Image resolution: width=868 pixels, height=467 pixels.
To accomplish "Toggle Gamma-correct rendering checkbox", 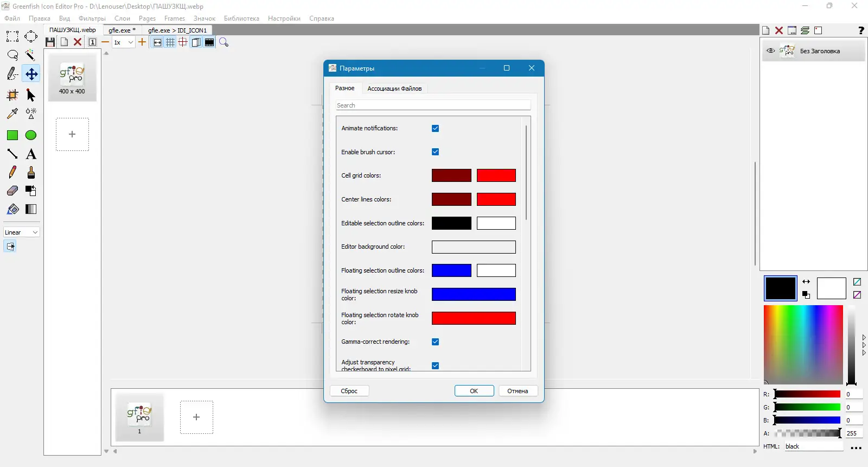I will tap(435, 342).
